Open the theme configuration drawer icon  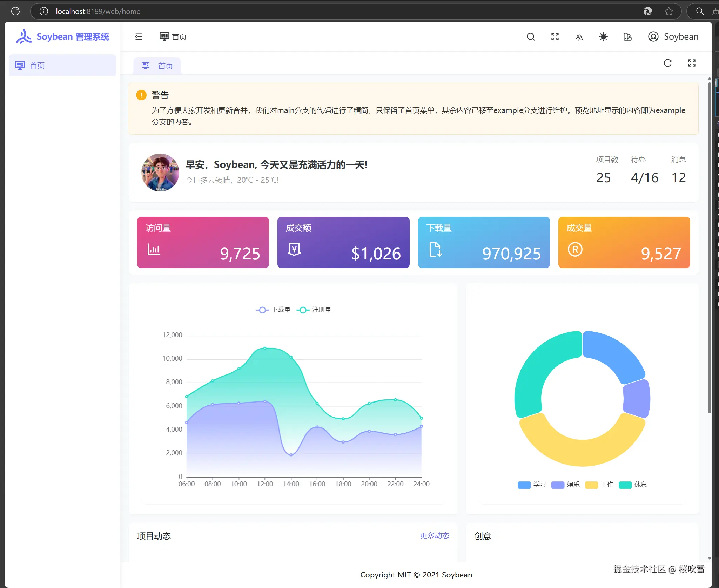627,36
